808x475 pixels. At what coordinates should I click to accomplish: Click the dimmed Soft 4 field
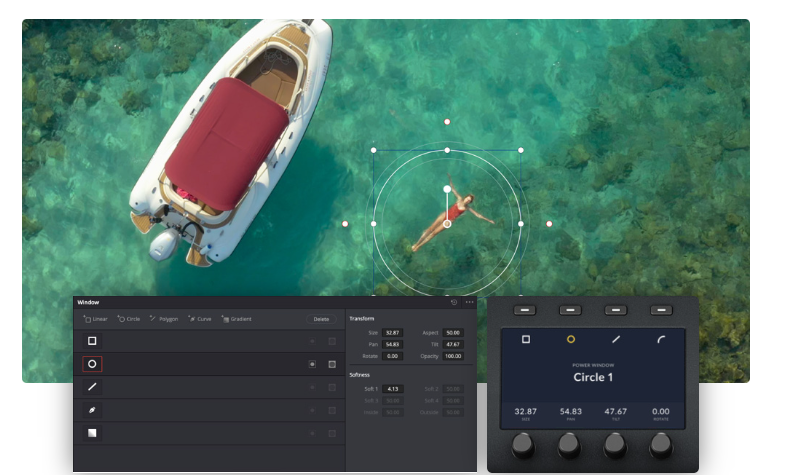click(453, 400)
